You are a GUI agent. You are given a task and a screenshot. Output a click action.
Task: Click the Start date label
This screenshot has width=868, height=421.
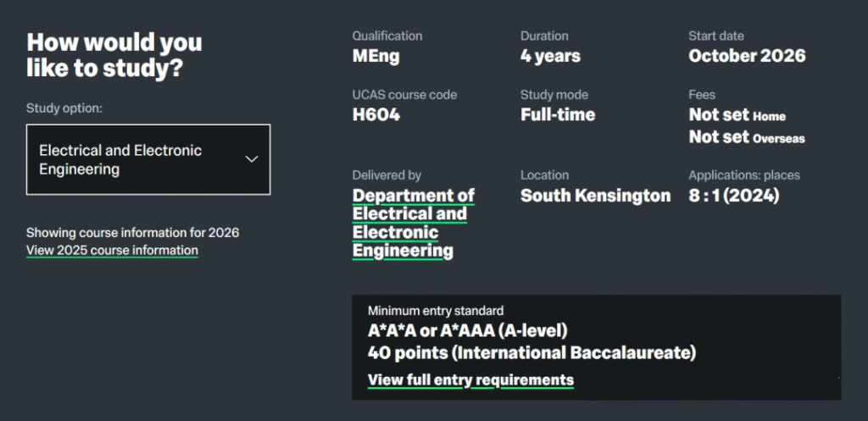click(715, 36)
